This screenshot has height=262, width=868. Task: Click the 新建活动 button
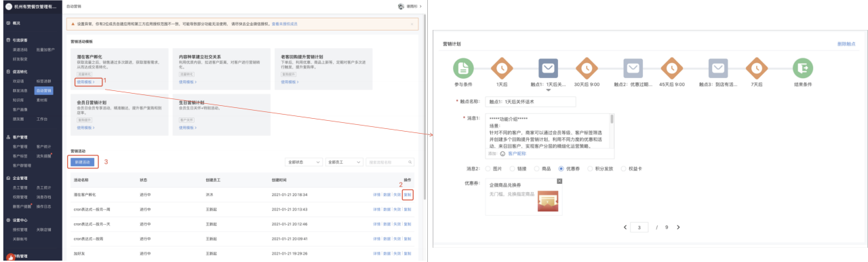click(83, 162)
